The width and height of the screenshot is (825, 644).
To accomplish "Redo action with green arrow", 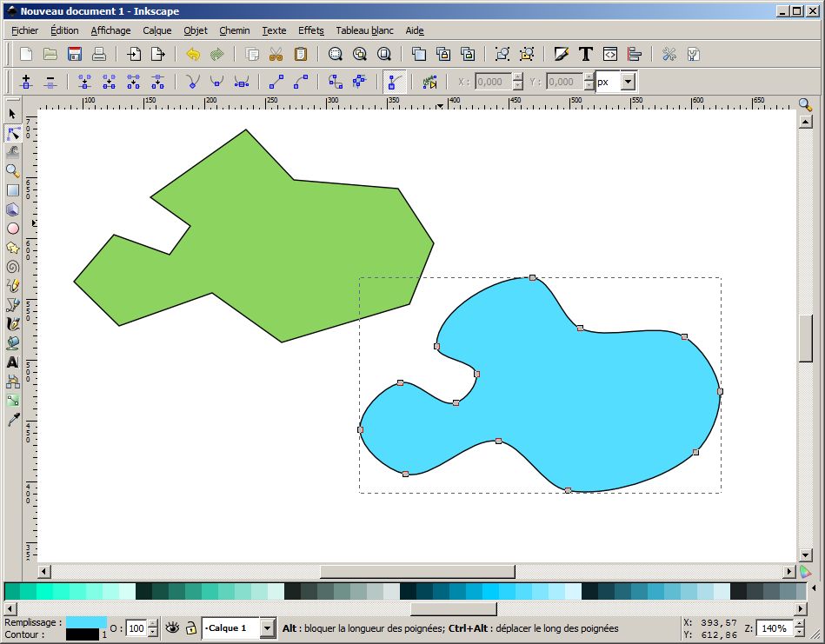I will coord(216,54).
